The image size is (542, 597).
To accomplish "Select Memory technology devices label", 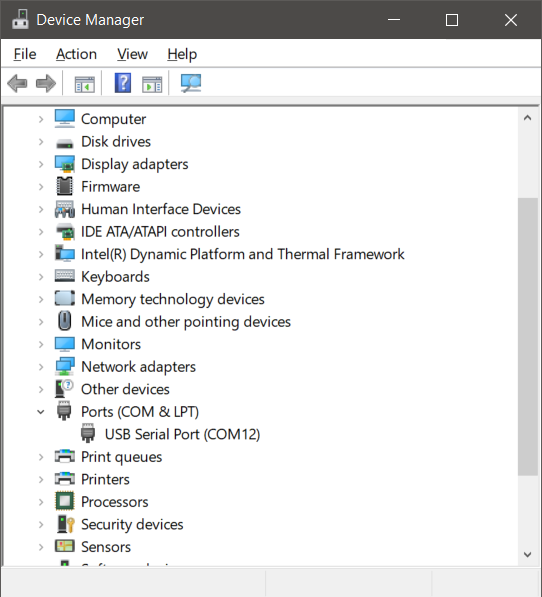I will click(x=173, y=299).
